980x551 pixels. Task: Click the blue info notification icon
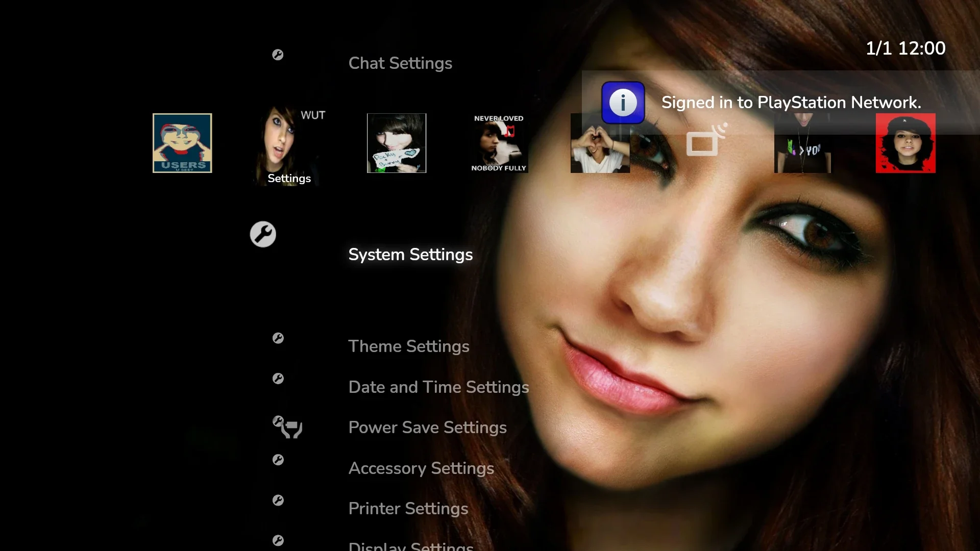(623, 103)
